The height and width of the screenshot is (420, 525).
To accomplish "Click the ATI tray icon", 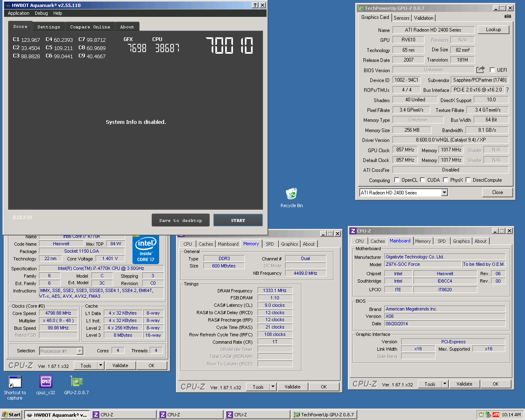I will [496, 415].
